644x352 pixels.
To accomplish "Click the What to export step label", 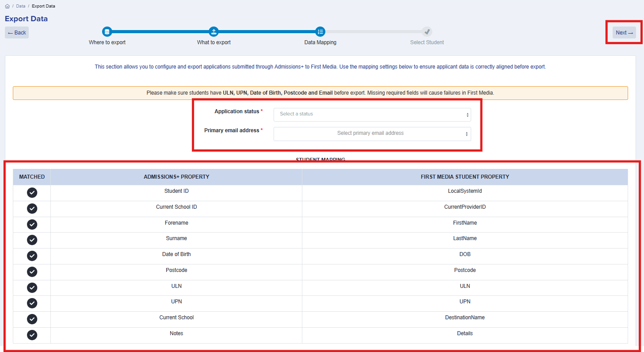I will (214, 42).
